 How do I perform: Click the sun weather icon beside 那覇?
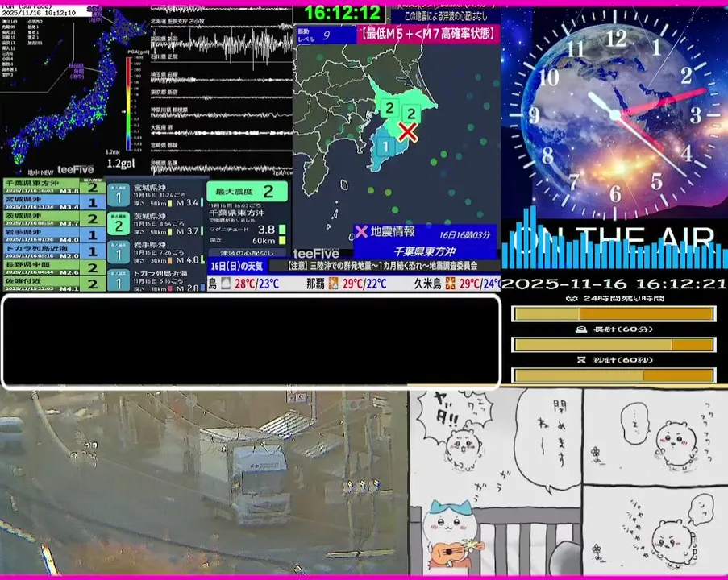coord(333,284)
